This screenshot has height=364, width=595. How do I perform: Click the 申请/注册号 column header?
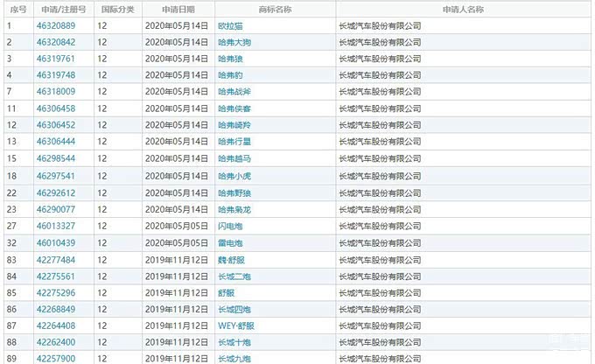pos(63,9)
